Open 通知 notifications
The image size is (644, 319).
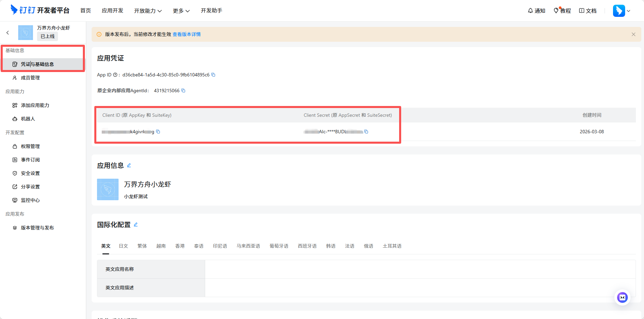point(537,11)
